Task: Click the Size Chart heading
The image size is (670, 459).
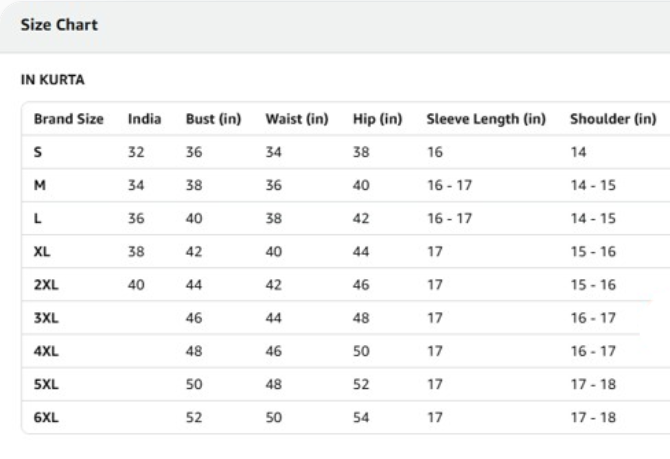Action: (x=59, y=25)
